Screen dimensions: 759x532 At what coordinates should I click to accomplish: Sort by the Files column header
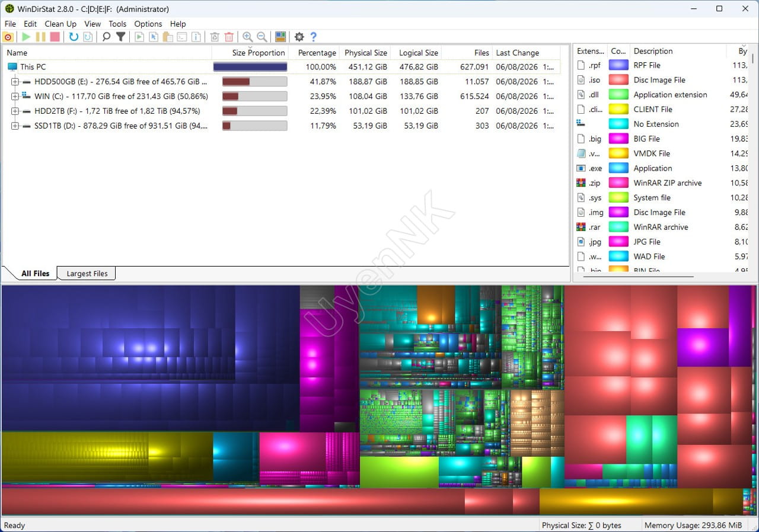[467, 53]
